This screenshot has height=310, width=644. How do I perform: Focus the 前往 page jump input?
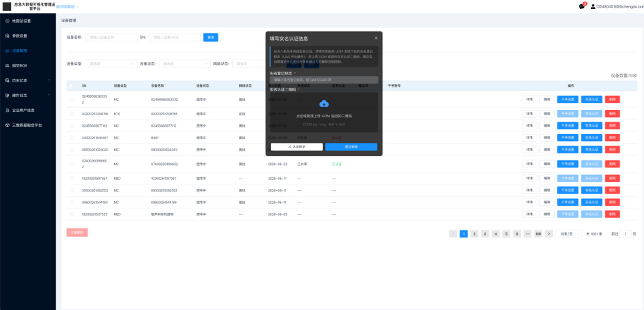tap(625, 234)
